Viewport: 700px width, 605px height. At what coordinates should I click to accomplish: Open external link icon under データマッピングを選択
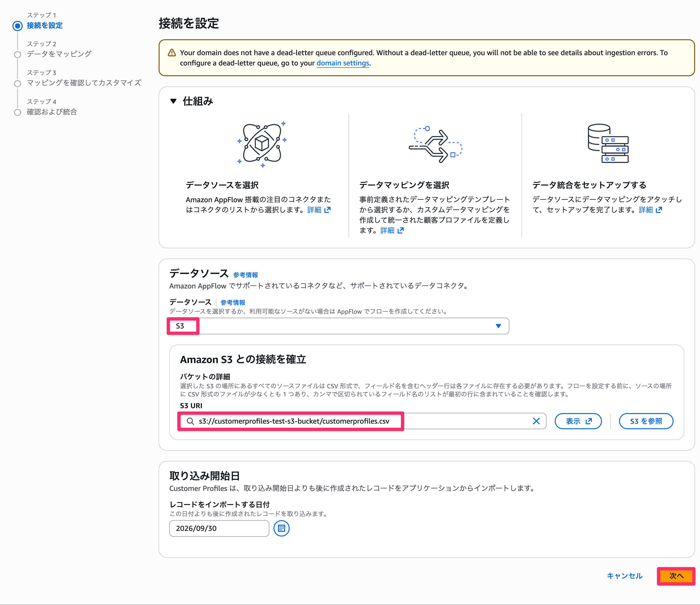pyautogui.click(x=400, y=230)
